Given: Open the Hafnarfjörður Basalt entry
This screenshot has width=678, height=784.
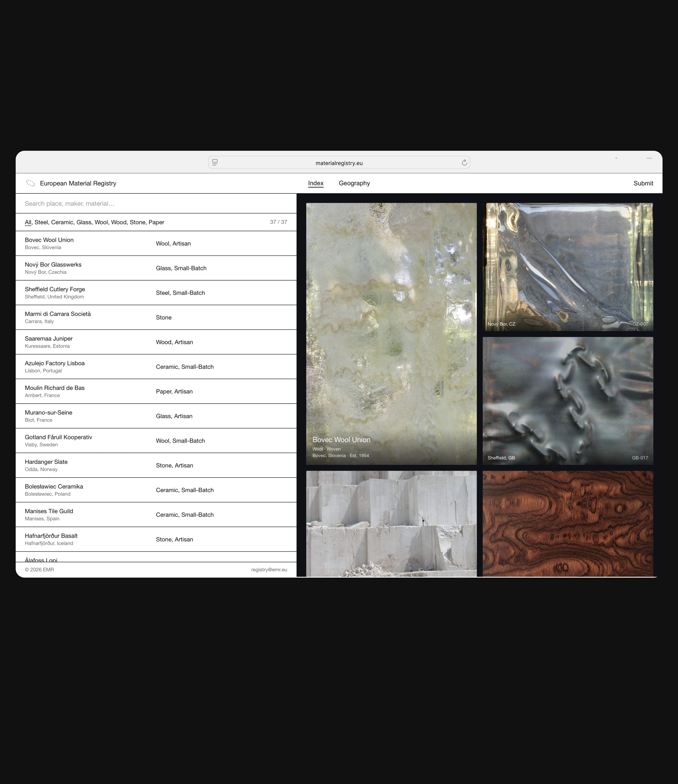Looking at the screenshot, I should 156,539.
